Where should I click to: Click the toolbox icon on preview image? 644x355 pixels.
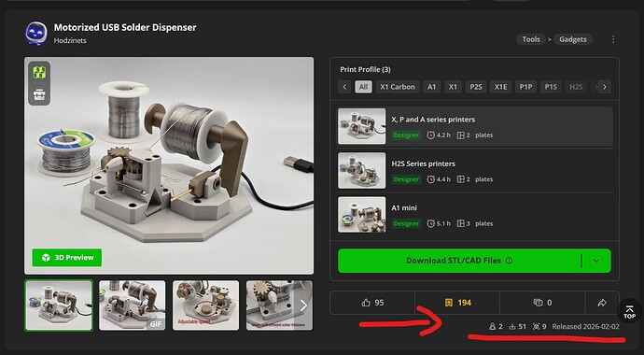[39, 95]
